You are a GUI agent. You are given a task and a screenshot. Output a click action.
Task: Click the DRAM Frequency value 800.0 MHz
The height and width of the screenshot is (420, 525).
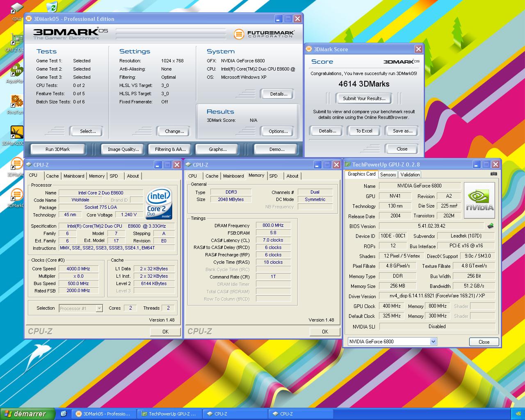point(273,225)
